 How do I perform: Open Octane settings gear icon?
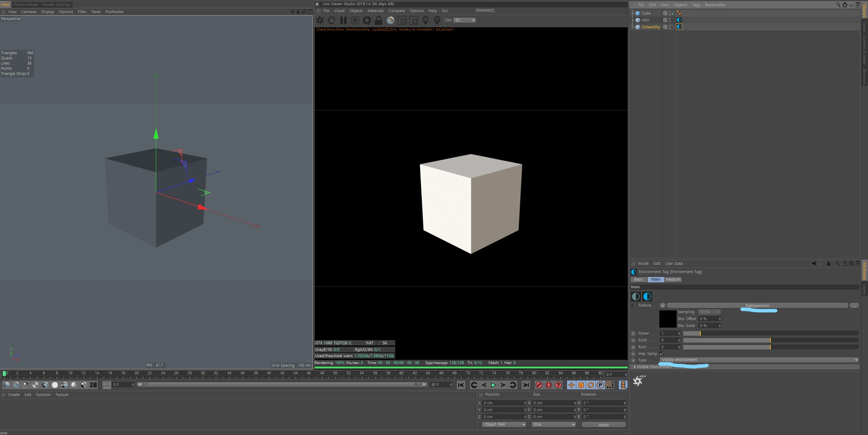[367, 20]
